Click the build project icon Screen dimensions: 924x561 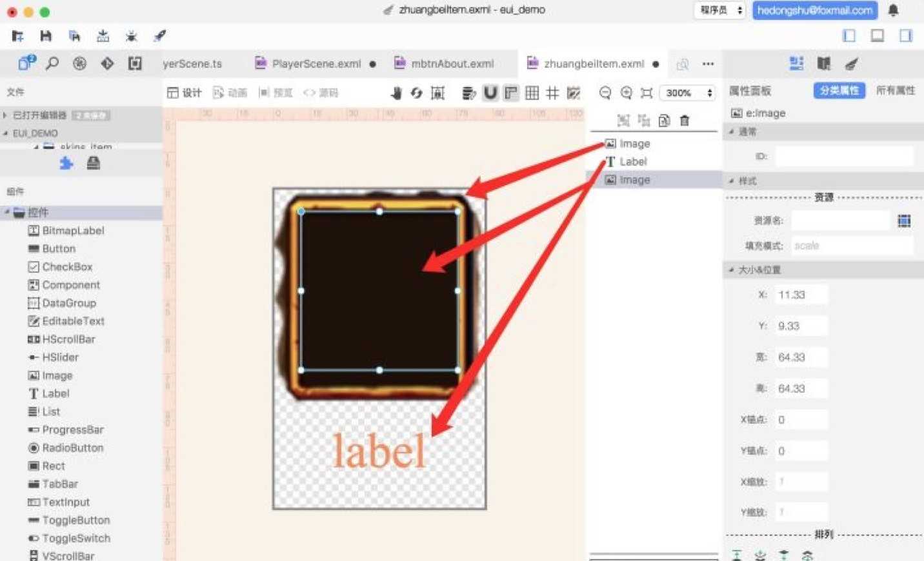103,36
